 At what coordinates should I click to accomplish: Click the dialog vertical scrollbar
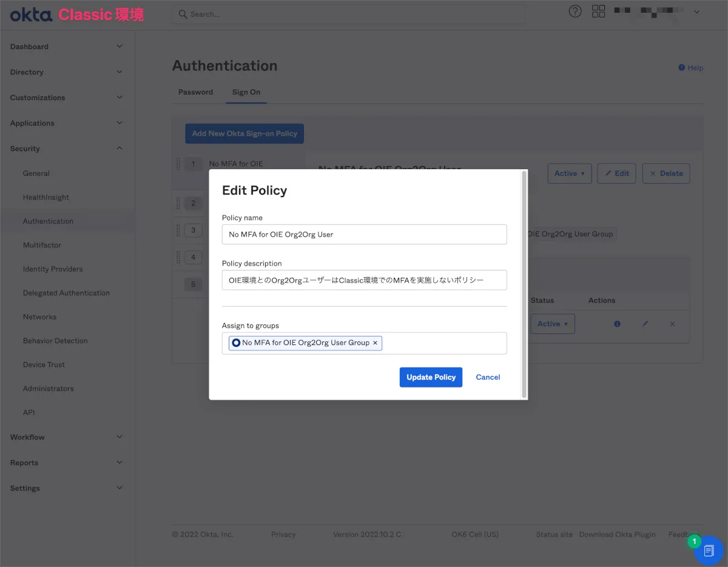[524, 284]
